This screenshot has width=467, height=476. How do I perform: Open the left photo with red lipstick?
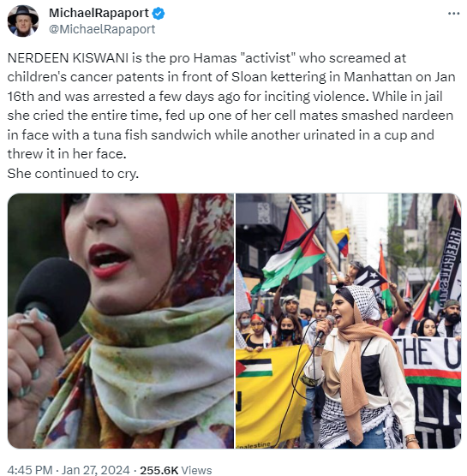(x=121, y=321)
